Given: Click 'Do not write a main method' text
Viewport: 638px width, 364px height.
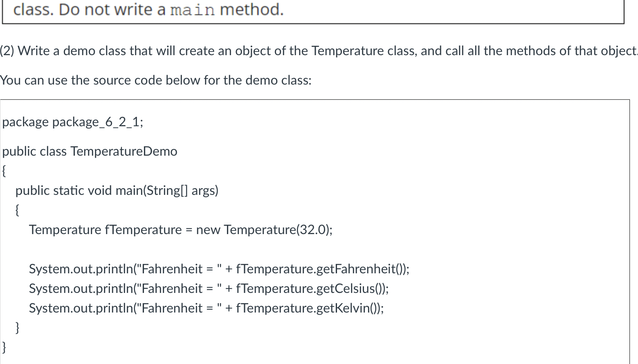Looking at the screenshot, I should point(171,9).
